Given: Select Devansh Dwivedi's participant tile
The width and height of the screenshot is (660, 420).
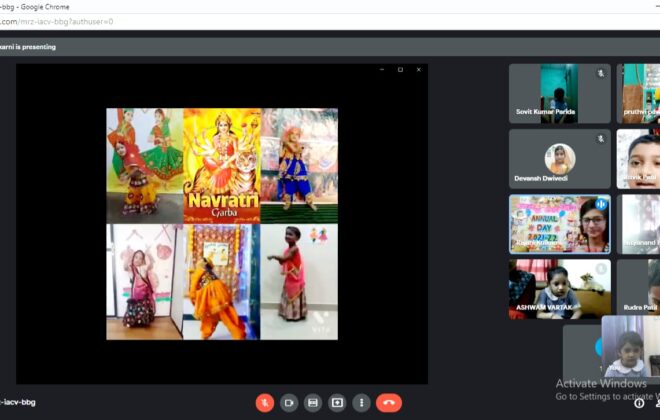Looking at the screenshot, I should pyautogui.click(x=559, y=159).
